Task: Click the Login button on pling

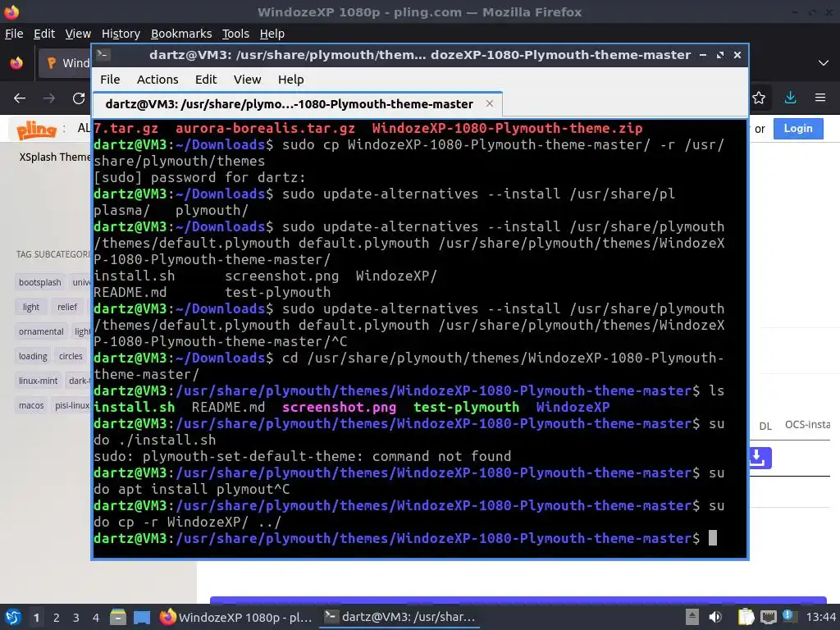Action: (797, 129)
